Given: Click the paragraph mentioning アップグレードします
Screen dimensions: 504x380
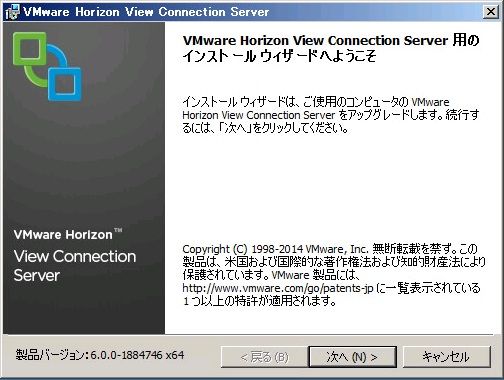Looking at the screenshot, I should tap(331, 115).
